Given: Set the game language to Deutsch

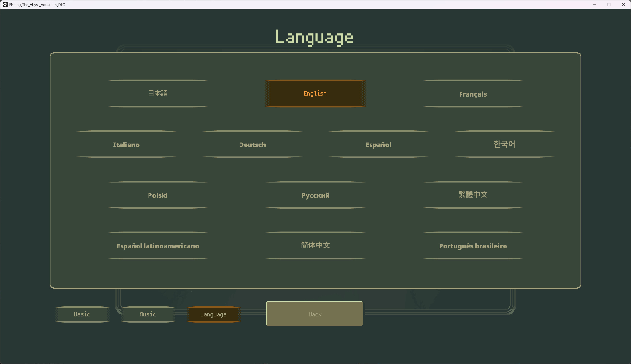Looking at the screenshot, I should (253, 145).
